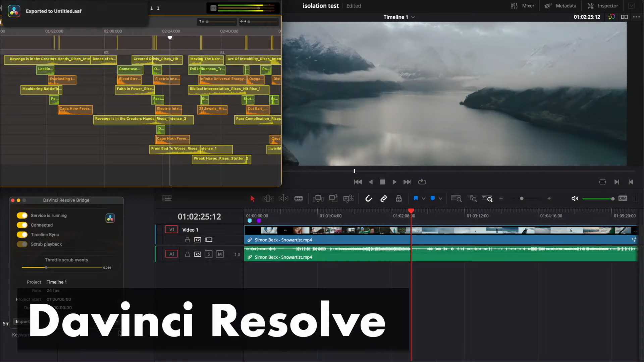This screenshot has height=362, width=644.
Task: Turn off the Timeline Sync switch
Action: click(x=22, y=235)
